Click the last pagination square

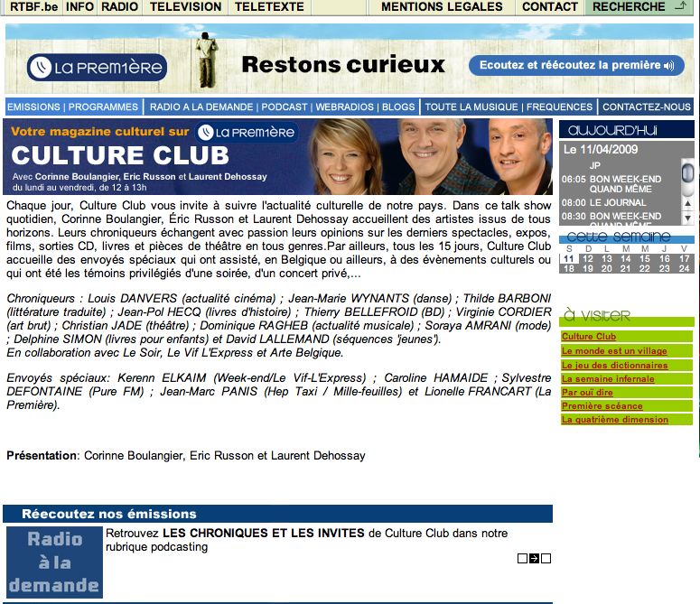click(546, 558)
